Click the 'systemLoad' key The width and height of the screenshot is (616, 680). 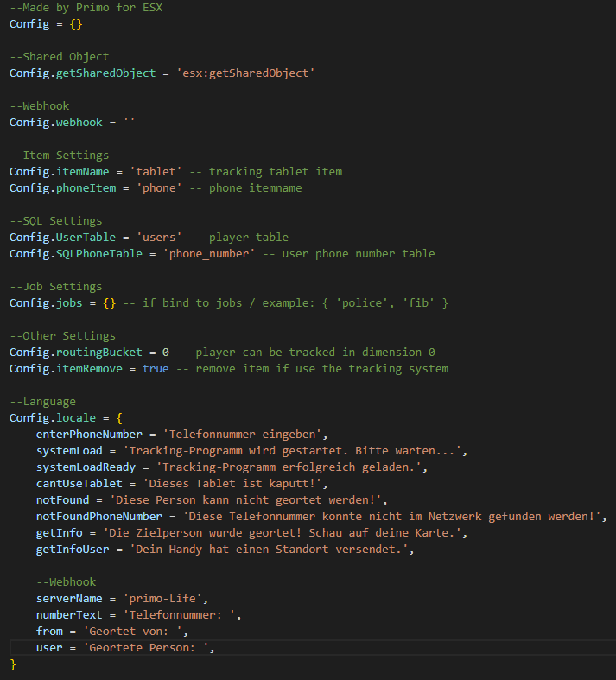(69, 450)
